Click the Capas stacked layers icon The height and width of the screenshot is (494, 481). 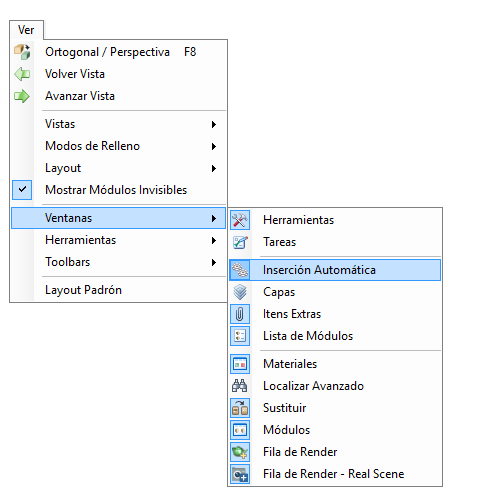point(240,292)
